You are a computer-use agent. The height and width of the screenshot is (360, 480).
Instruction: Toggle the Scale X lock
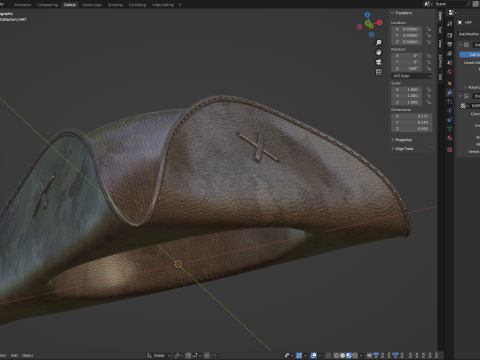[x=429, y=89]
